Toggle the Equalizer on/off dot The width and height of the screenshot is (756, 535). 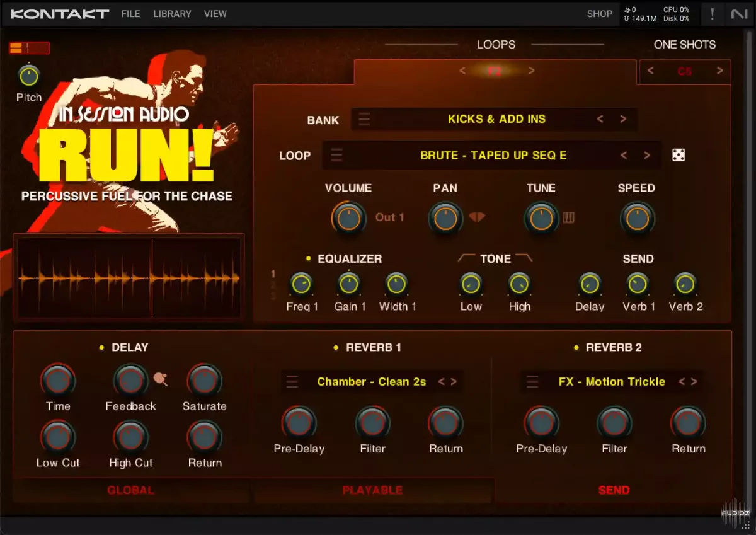point(309,258)
